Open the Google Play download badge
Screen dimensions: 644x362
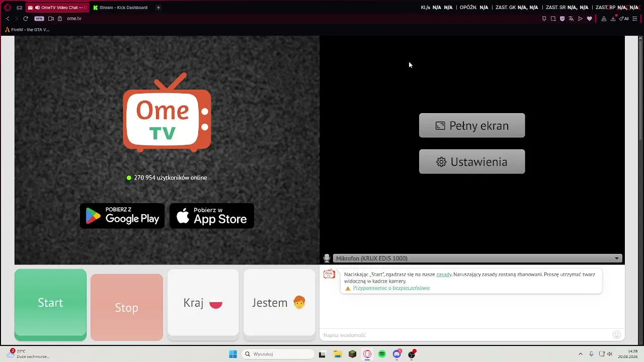122,216
